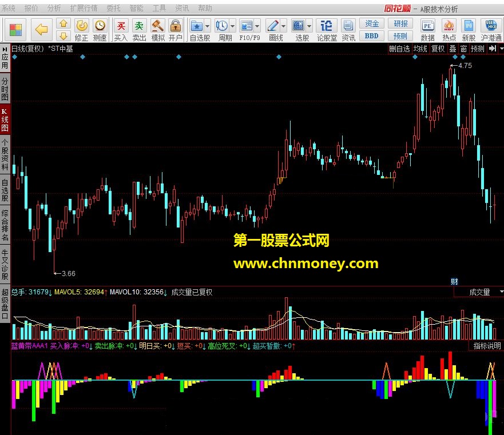Open the 工具 menu
The height and width of the screenshot is (435, 504).
pyautogui.click(x=159, y=8)
